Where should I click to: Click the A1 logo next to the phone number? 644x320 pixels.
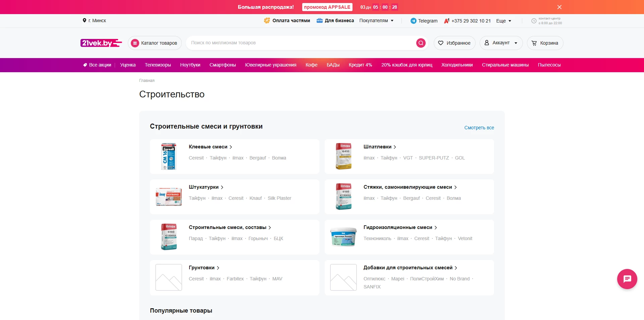446,20
